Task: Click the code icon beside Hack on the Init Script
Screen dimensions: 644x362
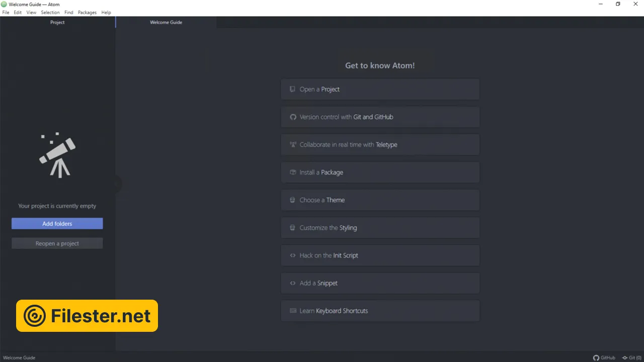Action: [x=293, y=255]
